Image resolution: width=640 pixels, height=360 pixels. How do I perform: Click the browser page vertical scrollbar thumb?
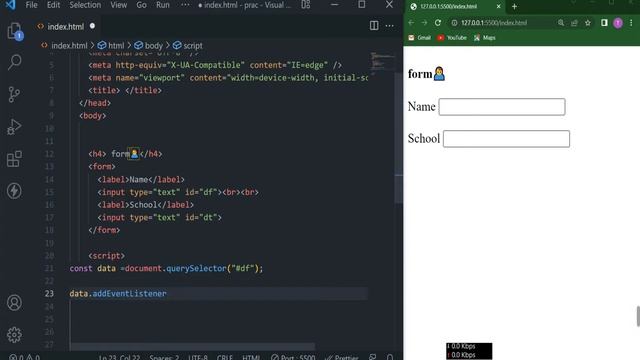pyautogui.click(x=638, y=316)
